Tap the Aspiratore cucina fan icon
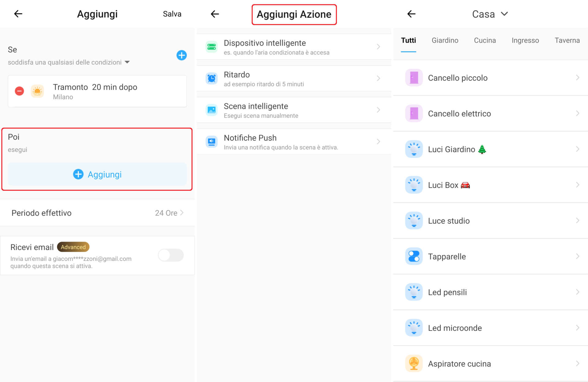Screen dimensions: 588x382 [414, 363]
